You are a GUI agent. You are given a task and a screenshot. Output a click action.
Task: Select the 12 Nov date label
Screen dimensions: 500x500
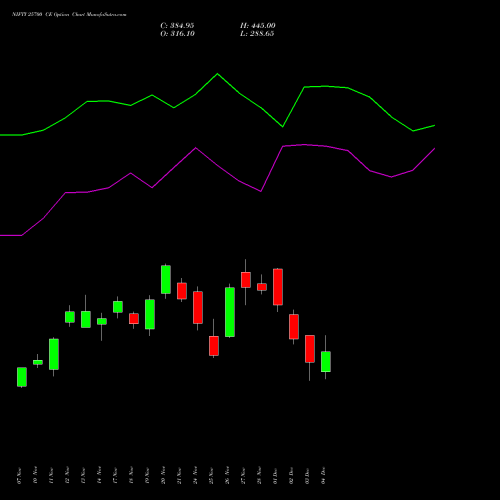point(67,475)
